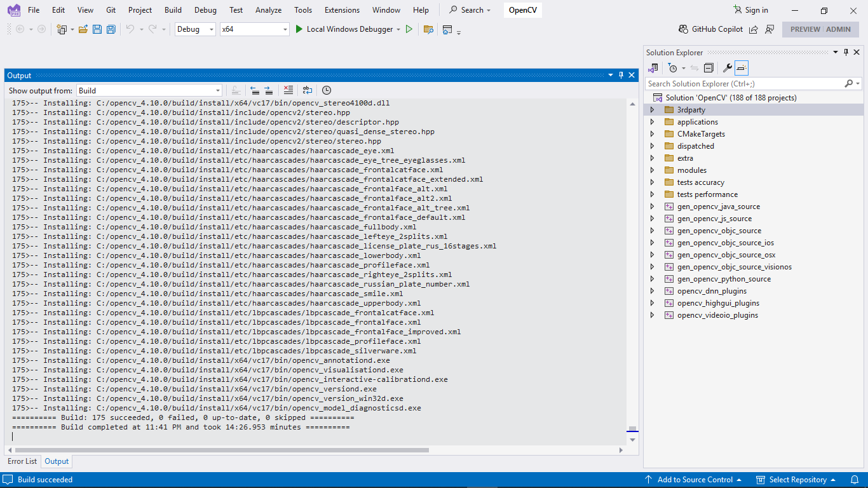The image size is (868, 488).
Task: Click the Navigate Forward icon
Action: click(x=41, y=29)
